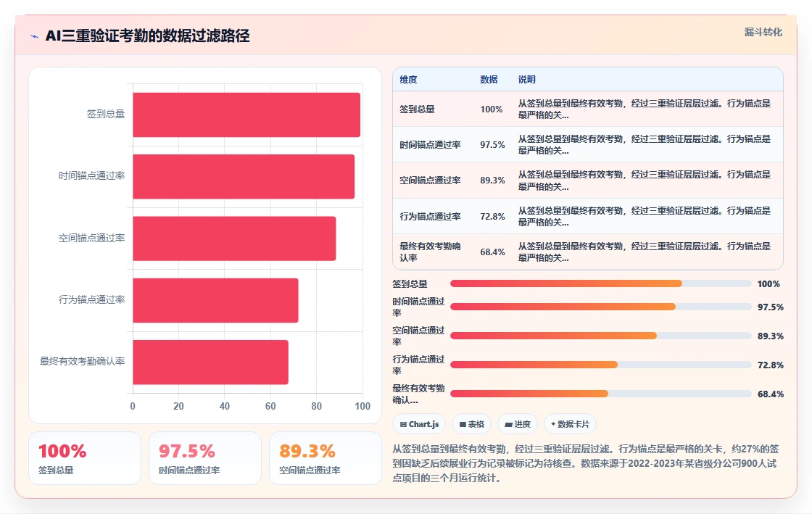812x514 pixels.
Task: Click the 签到总量 bar in the bar chart
Action: pyautogui.click(x=246, y=115)
